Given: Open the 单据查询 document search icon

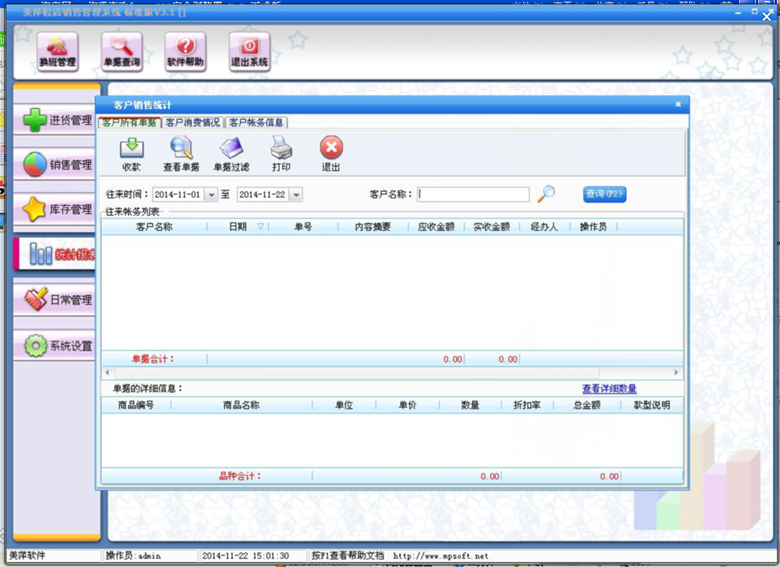Looking at the screenshot, I should point(122,52).
